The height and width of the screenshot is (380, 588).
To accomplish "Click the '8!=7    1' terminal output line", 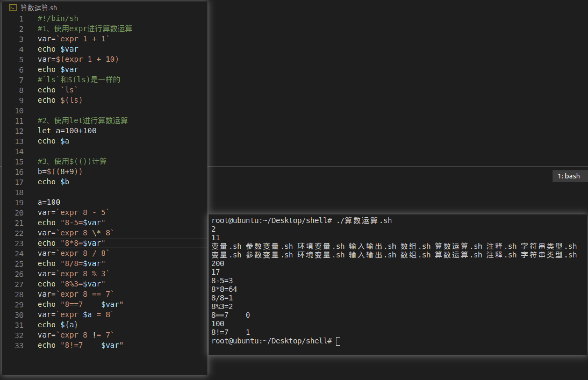I will point(231,332).
